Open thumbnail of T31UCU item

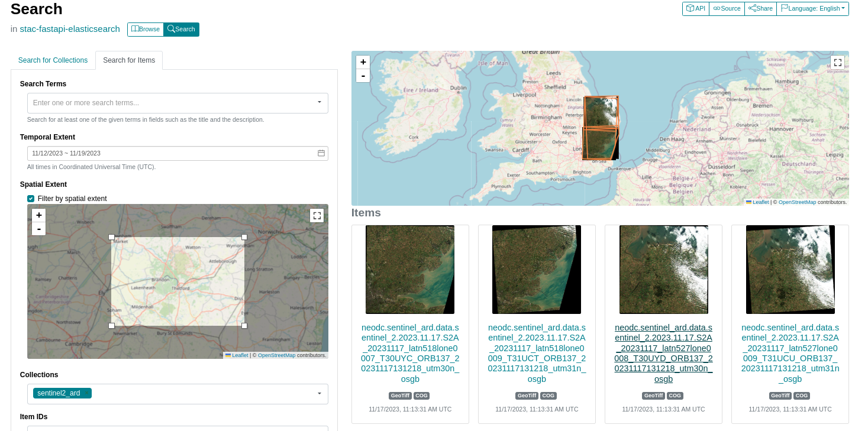click(x=790, y=270)
